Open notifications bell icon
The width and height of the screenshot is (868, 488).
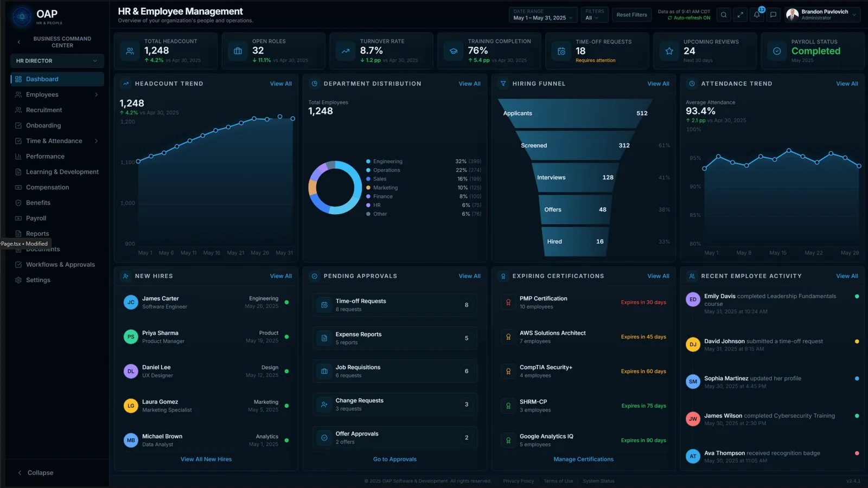pos(757,15)
